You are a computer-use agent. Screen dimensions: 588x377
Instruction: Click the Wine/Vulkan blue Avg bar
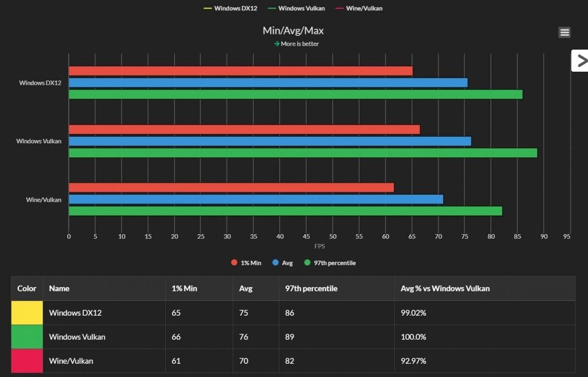coord(256,199)
